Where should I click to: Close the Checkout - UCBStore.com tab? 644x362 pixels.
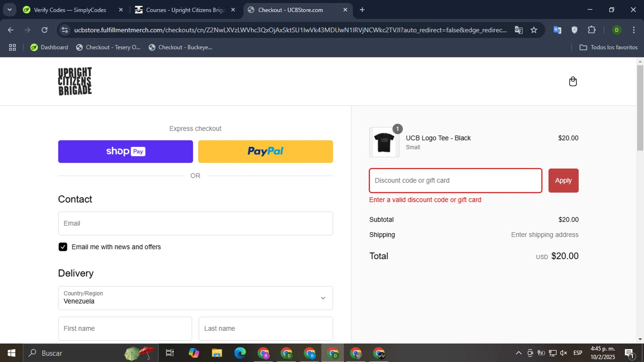tap(345, 10)
